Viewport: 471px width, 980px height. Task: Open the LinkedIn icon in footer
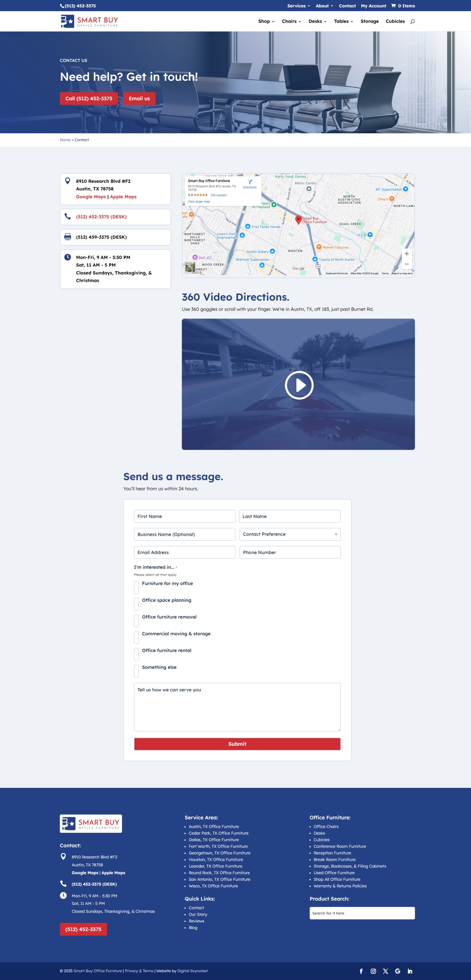tap(410, 971)
